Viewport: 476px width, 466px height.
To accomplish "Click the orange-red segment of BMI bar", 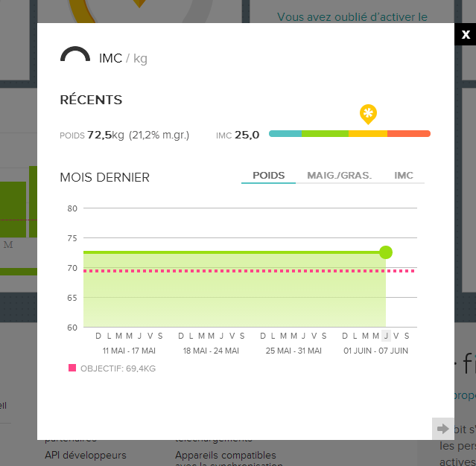I will pyautogui.click(x=409, y=133).
